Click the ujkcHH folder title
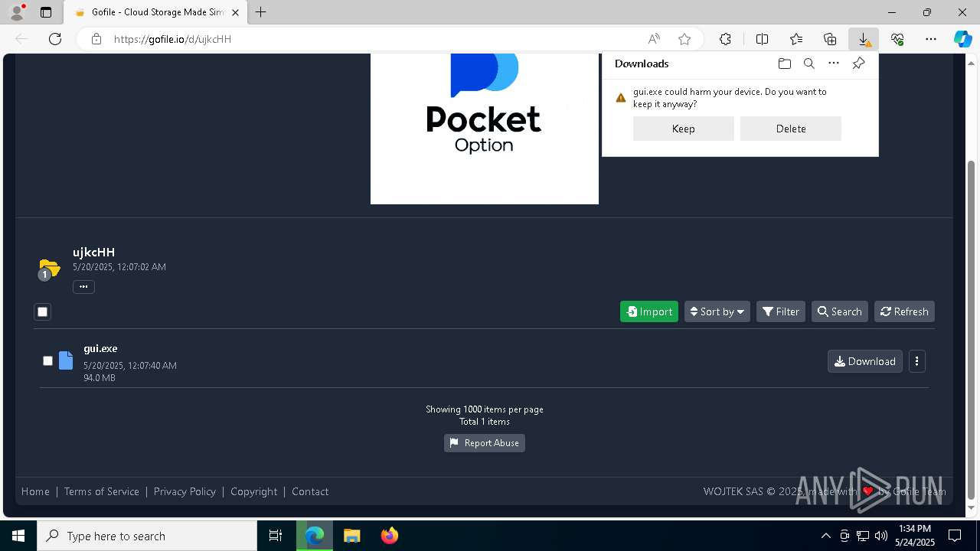 tap(93, 252)
